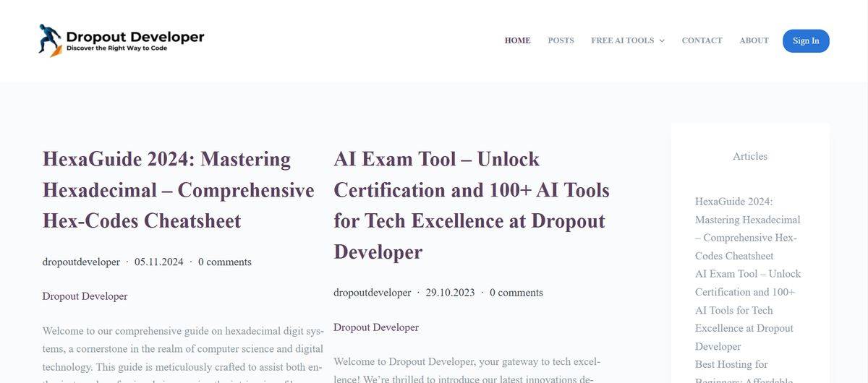The height and width of the screenshot is (383, 868).
Task: Navigate to the ABOUT page
Action: [754, 40]
